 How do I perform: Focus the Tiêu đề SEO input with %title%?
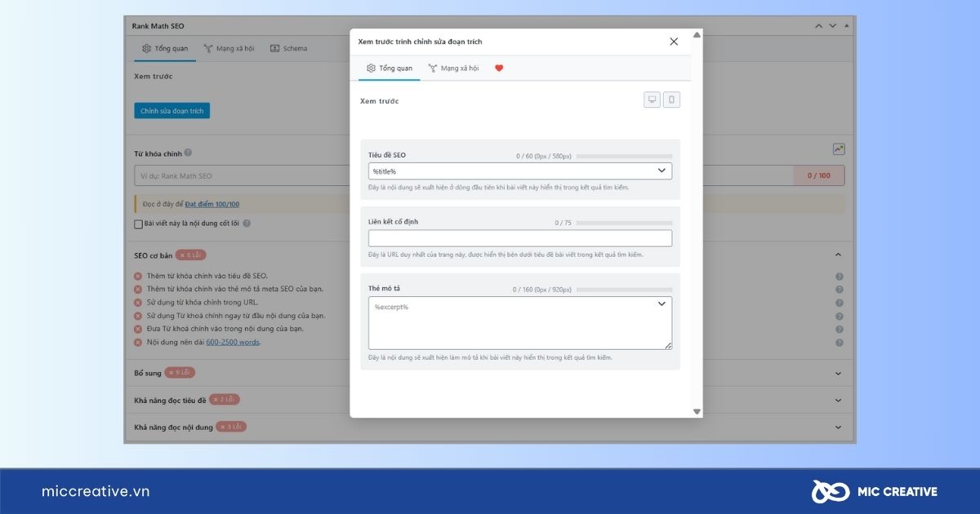pyautogui.click(x=520, y=171)
